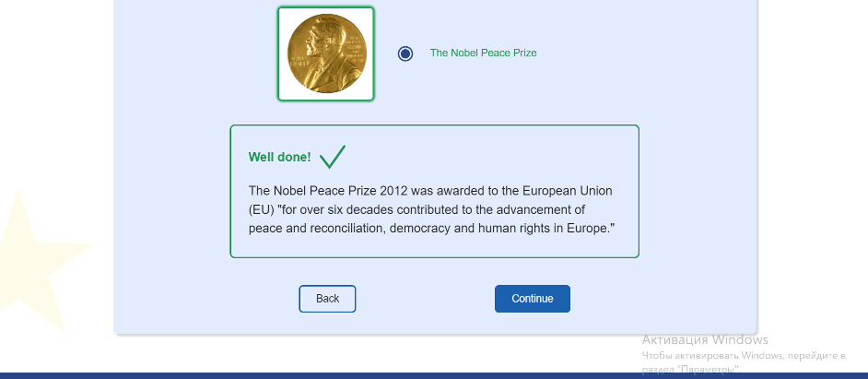Click the "Активация Windows" watermark title

tap(705, 340)
